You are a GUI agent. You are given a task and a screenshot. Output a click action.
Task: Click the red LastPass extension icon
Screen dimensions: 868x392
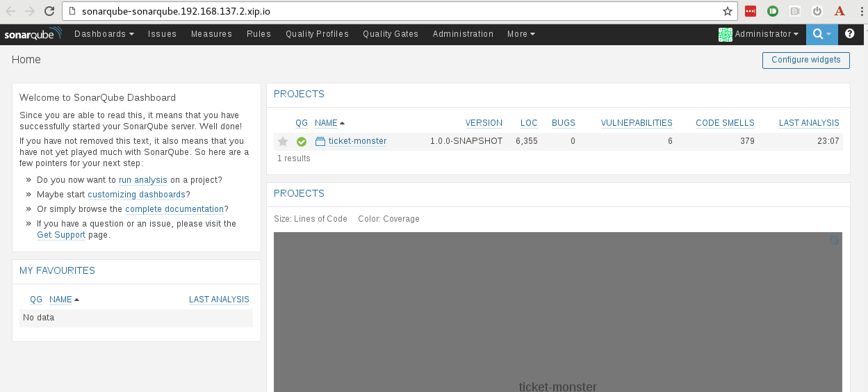(751, 11)
